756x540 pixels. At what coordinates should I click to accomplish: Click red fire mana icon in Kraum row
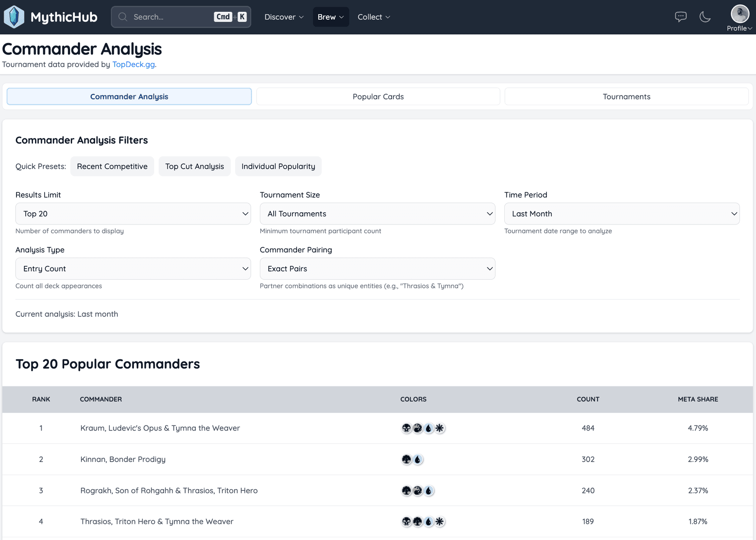click(417, 428)
